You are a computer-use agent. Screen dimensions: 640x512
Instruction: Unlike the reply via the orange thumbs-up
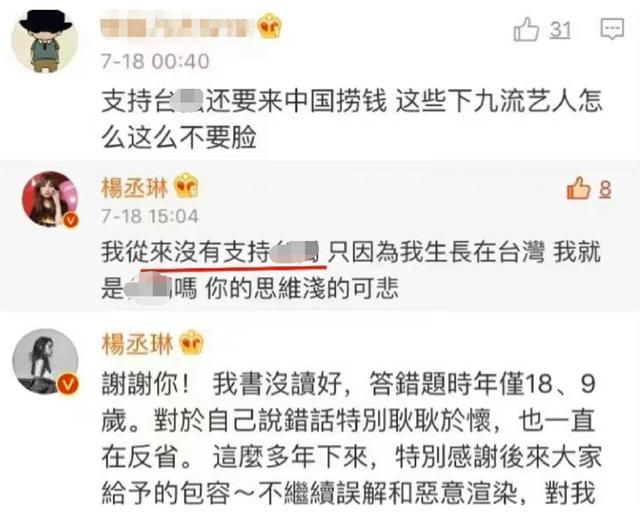(x=579, y=188)
